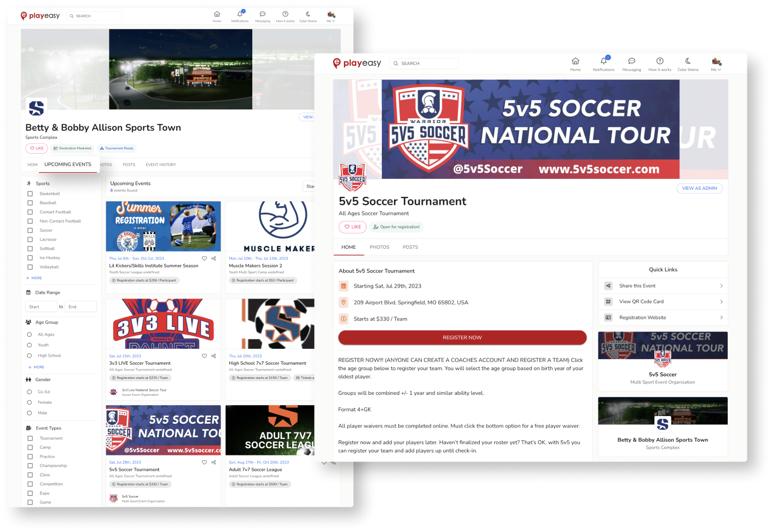Check the Lacrosse sport filter
The image size is (772, 532).
point(30,239)
